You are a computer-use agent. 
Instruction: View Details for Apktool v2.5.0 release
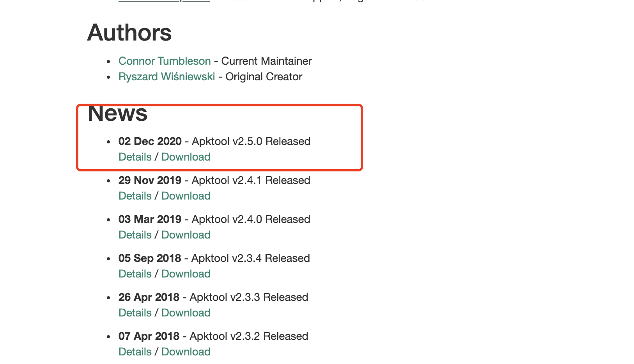[x=135, y=157]
